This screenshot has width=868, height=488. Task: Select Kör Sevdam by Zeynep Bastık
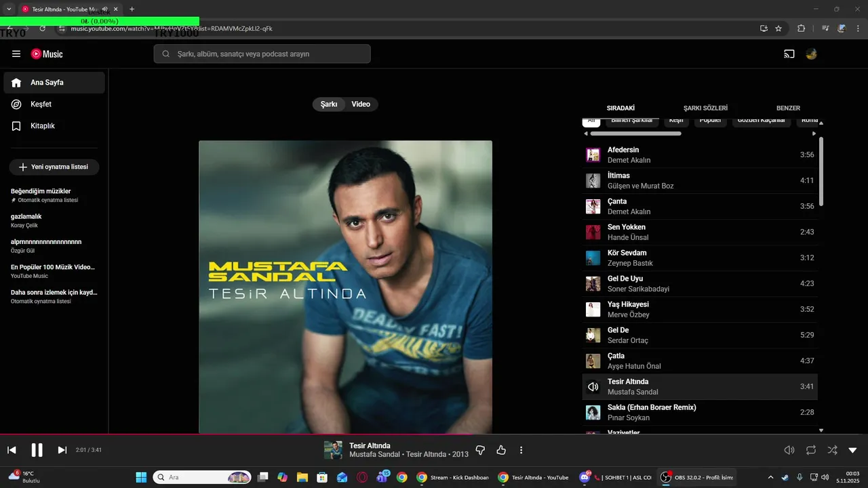pos(700,258)
